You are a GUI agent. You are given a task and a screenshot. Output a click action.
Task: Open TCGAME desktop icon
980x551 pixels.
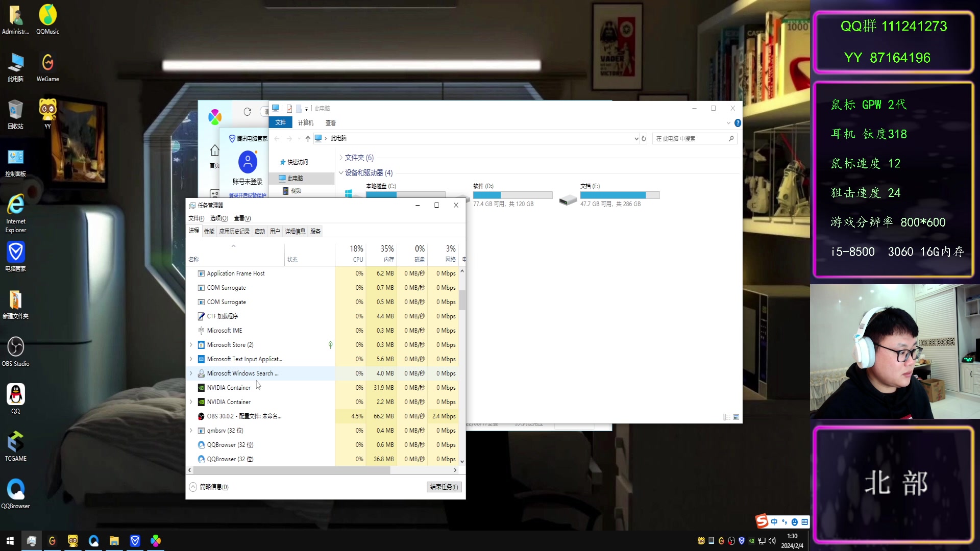15,446
